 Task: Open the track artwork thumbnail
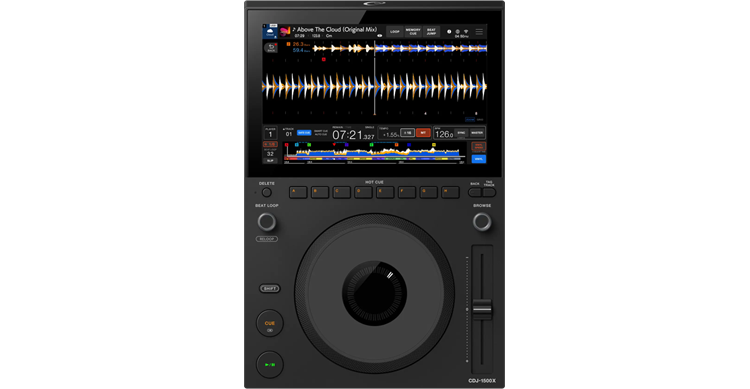285,32
